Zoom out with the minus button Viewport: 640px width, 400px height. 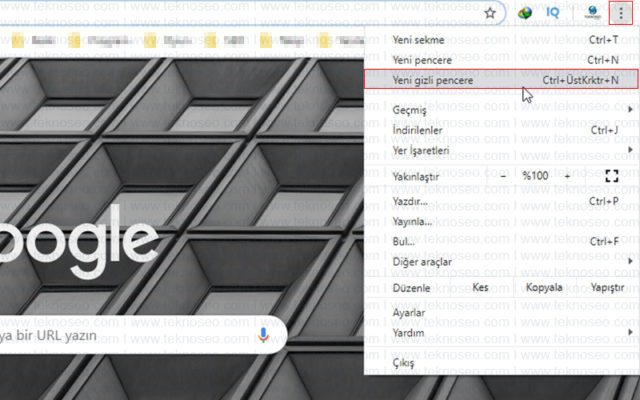(x=503, y=176)
